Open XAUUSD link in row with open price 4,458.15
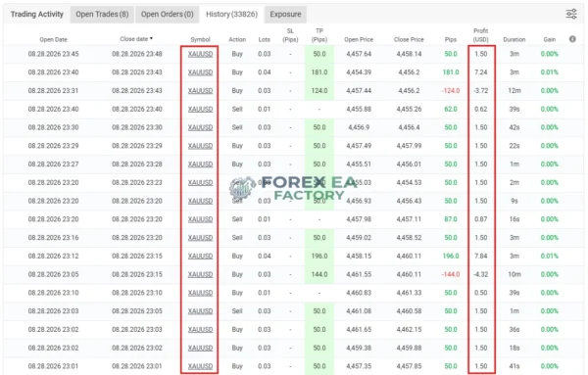The width and height of the screenshot is (588, 375). pos(200,256)
